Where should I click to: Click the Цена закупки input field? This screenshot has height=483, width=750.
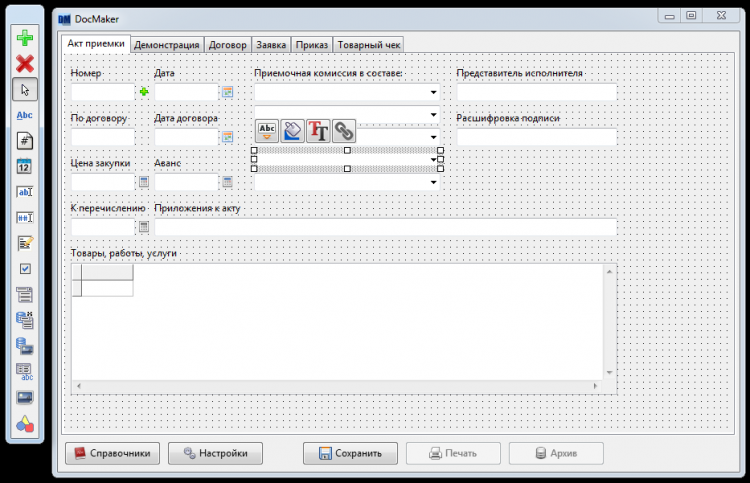(103, 182)
